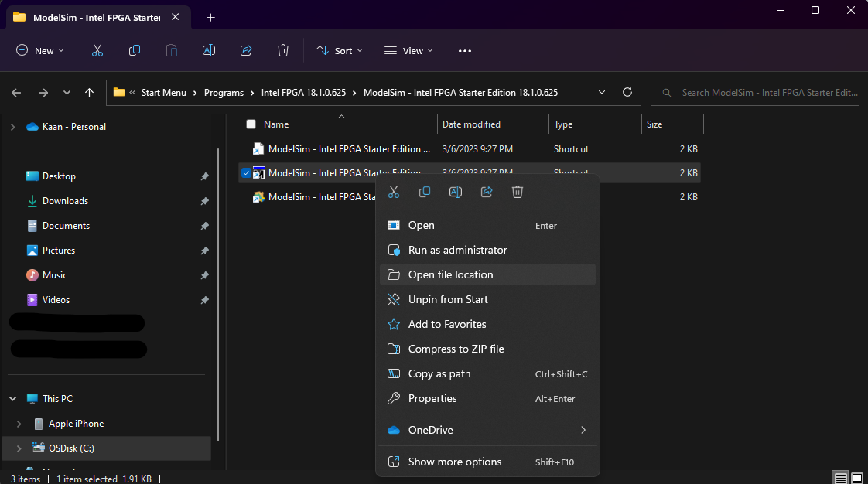This screenshot has height=484, width=868.
Task: Switch to thumbnail view using the status bar icon
Action: point(857,478)
